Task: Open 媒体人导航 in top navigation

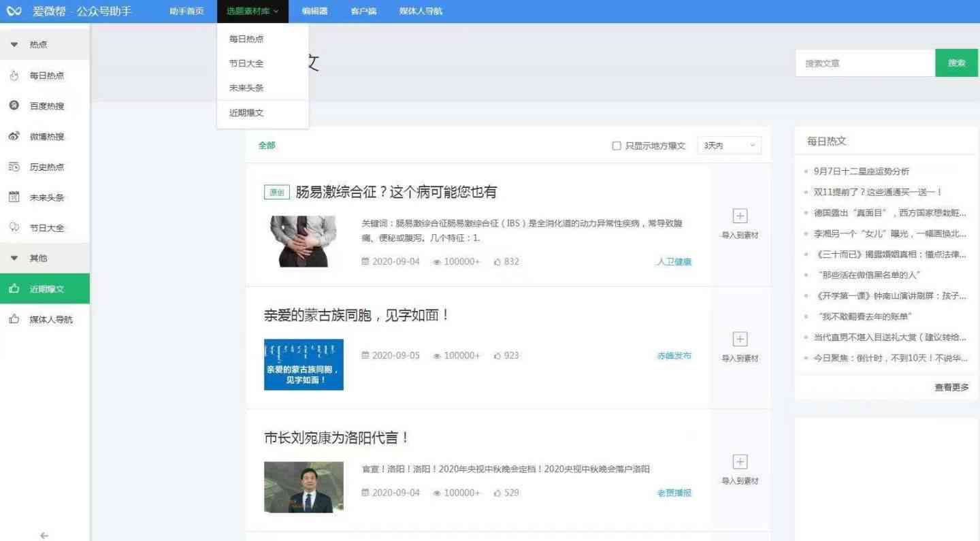Action: point(421,11)
